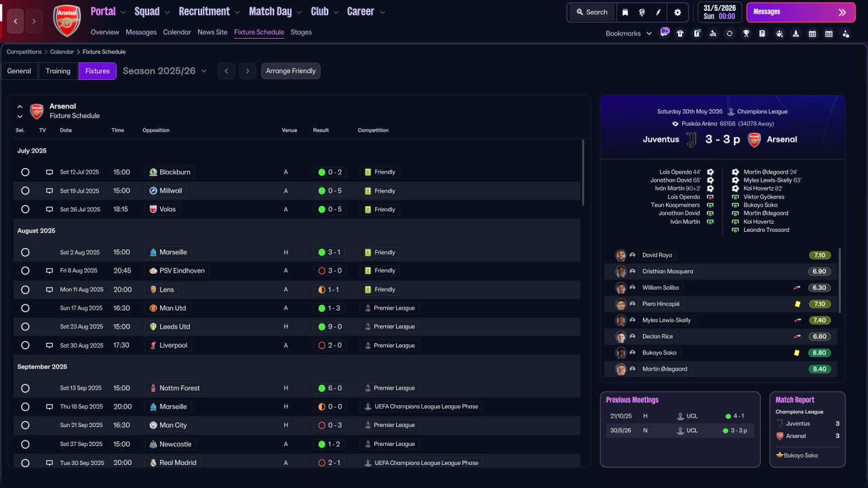Click the Search button

tap(592, 12)
